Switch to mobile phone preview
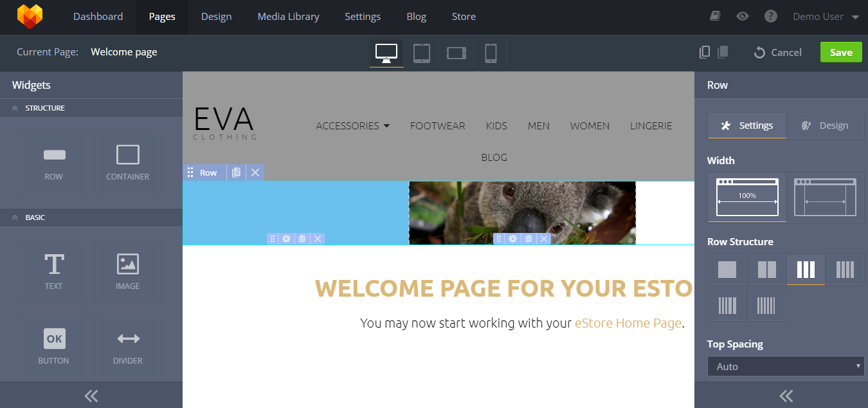 point(491,53)
